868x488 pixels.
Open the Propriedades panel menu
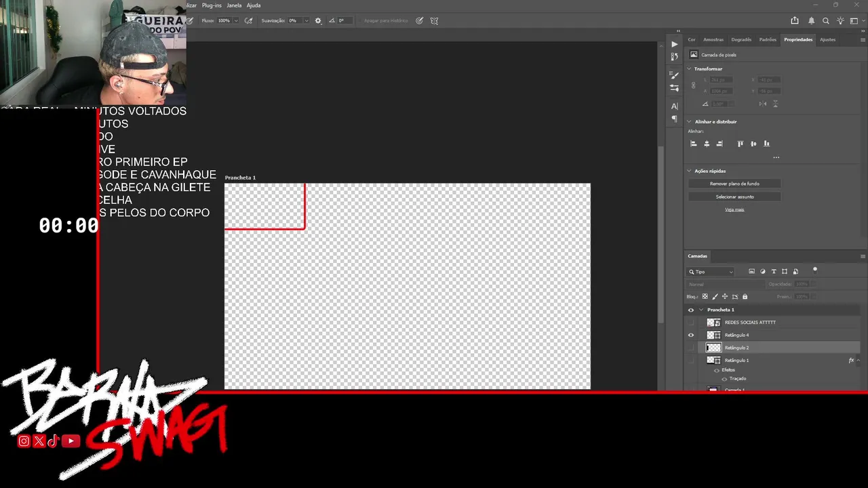tap(863, 39)
